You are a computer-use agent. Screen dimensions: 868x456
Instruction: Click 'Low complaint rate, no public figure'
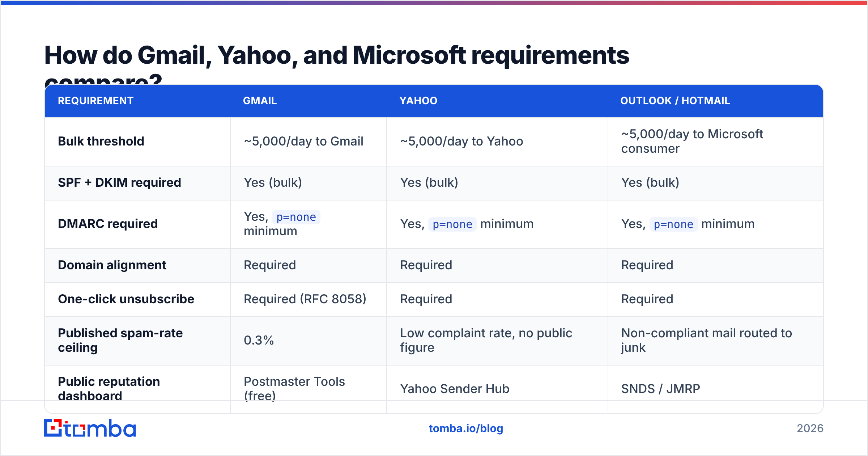(x=486, y=340)
